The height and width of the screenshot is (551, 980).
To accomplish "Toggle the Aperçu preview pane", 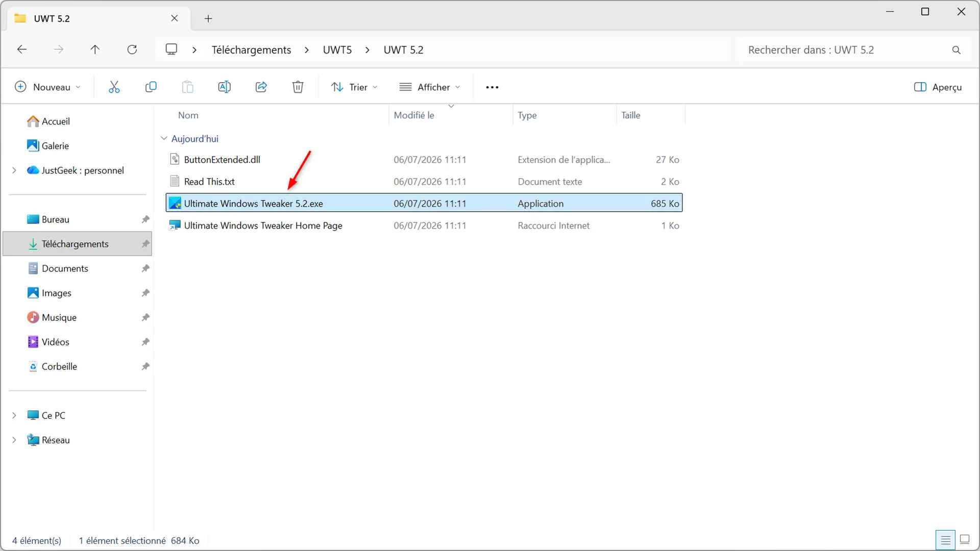I will coord(938,87).
